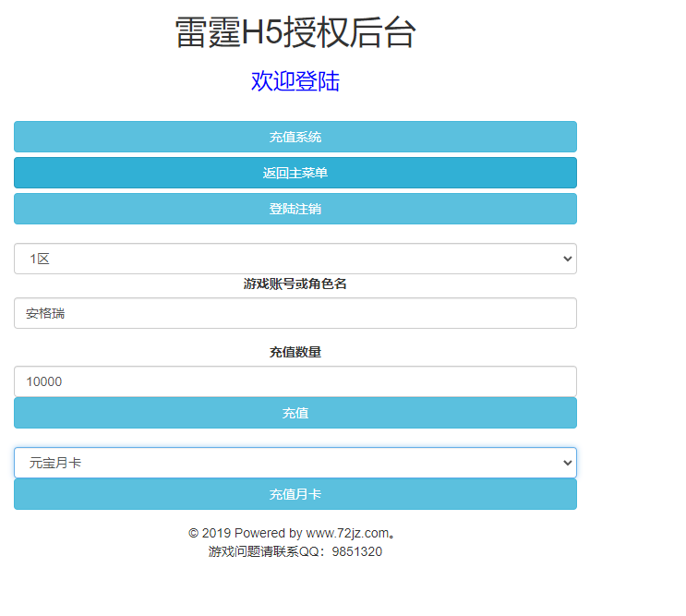This screenshot has width=686, height=616.
Task: Click the © 2019 copyright text
Action: click(x=210, y=533)
